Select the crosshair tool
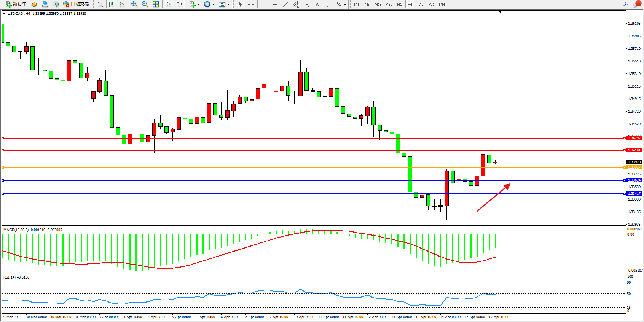Viewport: 644px width, 322px height. coord(251,4)
